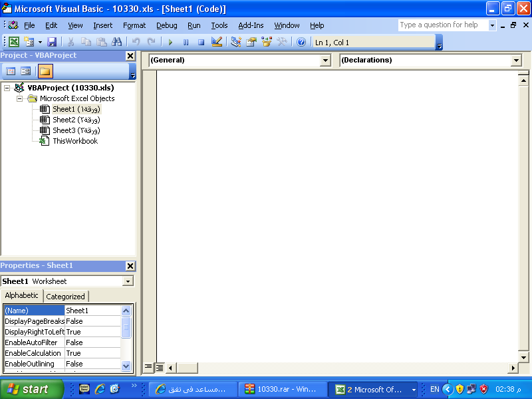Screen dimensions: 532x399
Task: Open the Format menu
Action: coord(134,25)
